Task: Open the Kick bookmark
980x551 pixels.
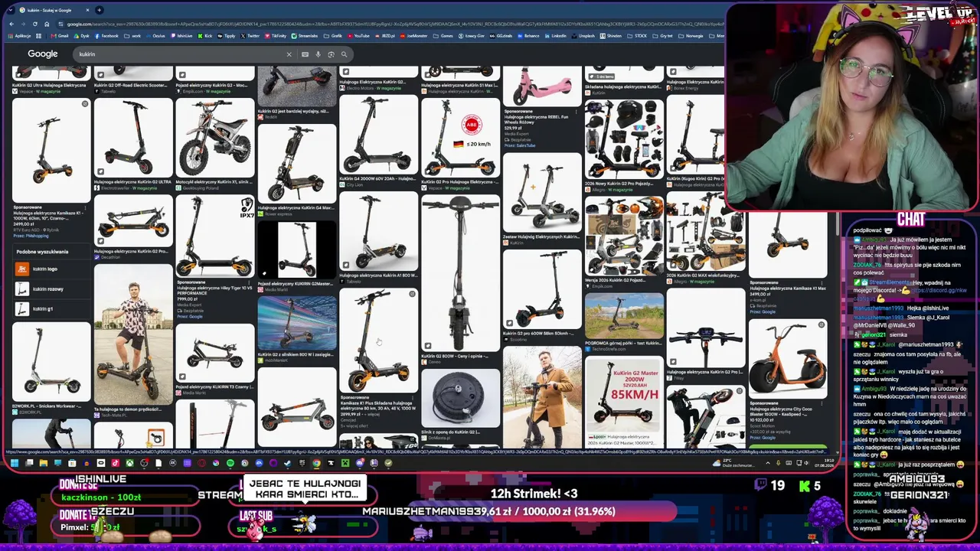Action: point(205,36)
